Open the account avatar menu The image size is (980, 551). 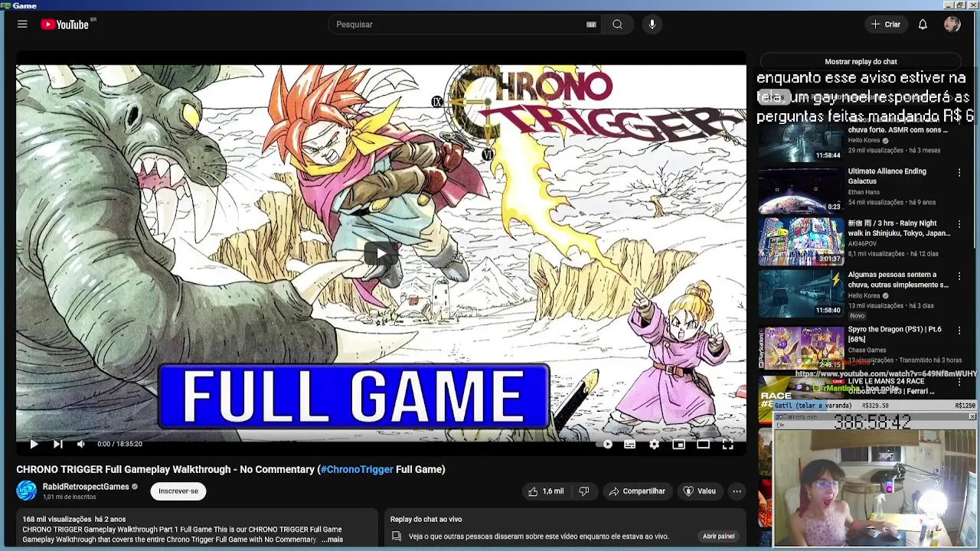(952, 24)
